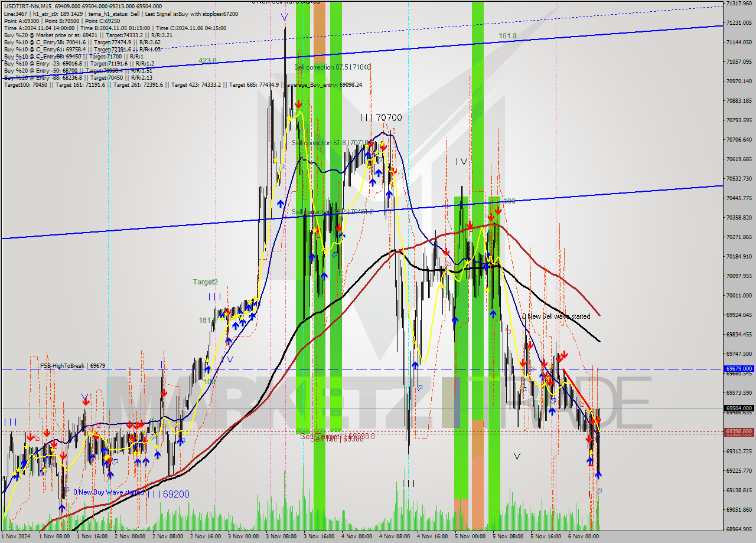756x543 pixels.
Task: Click the '5 Nov 08:00' time axis label
Action: (508, 537)
